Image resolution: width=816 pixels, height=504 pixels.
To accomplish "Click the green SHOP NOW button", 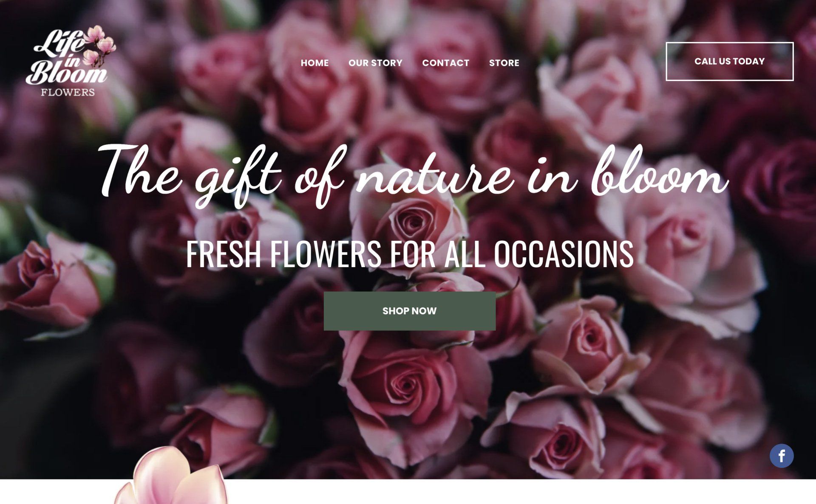I will tap(410, 311).
